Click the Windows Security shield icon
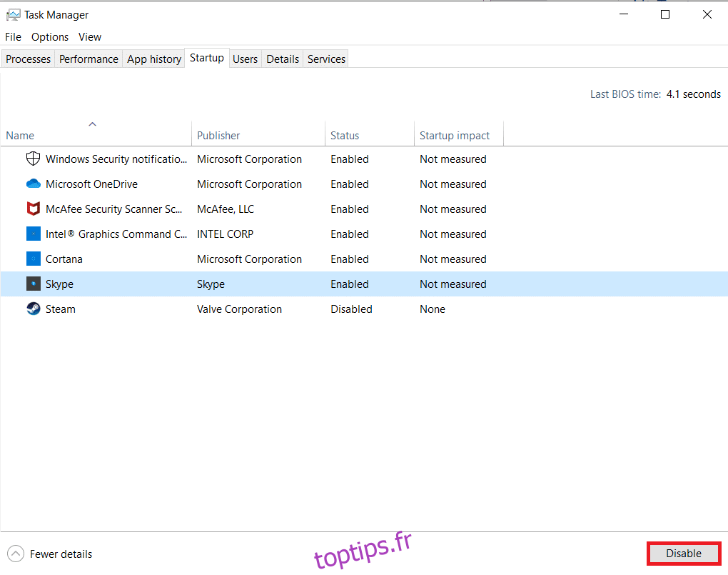Image resolution: width=728 pixels, height=575 pixels. [33, 159]
